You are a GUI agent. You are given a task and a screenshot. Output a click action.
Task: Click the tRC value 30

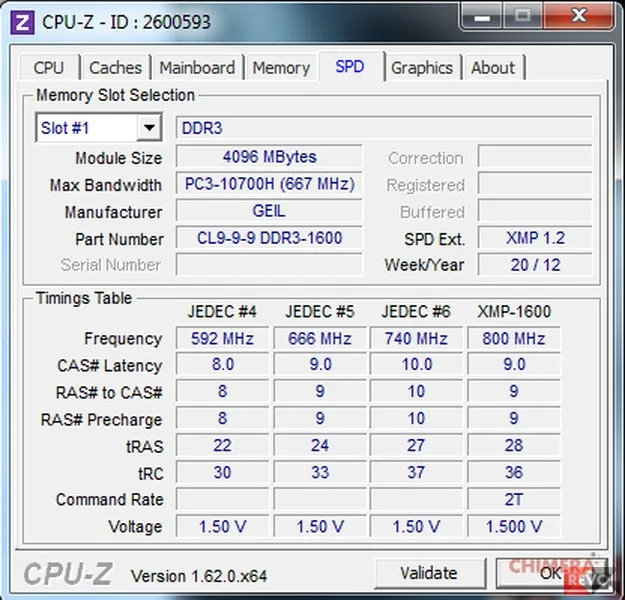pyautogui.click(x=222, y=472)
